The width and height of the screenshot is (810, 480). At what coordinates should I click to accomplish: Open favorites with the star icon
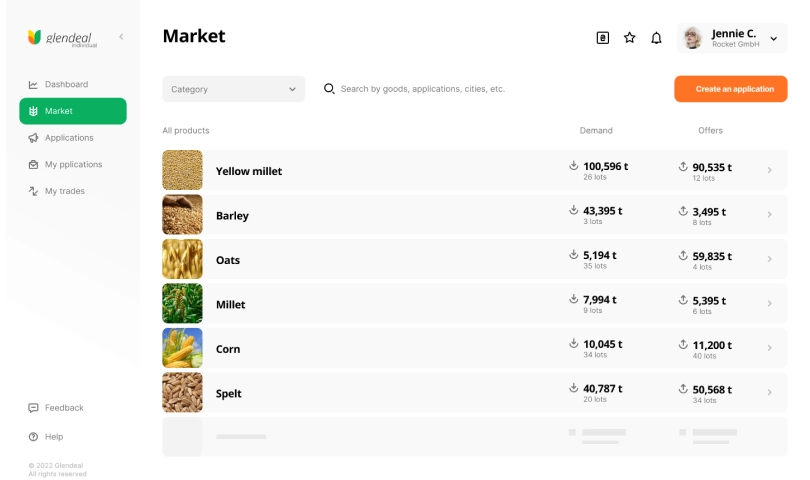(629, 38)
